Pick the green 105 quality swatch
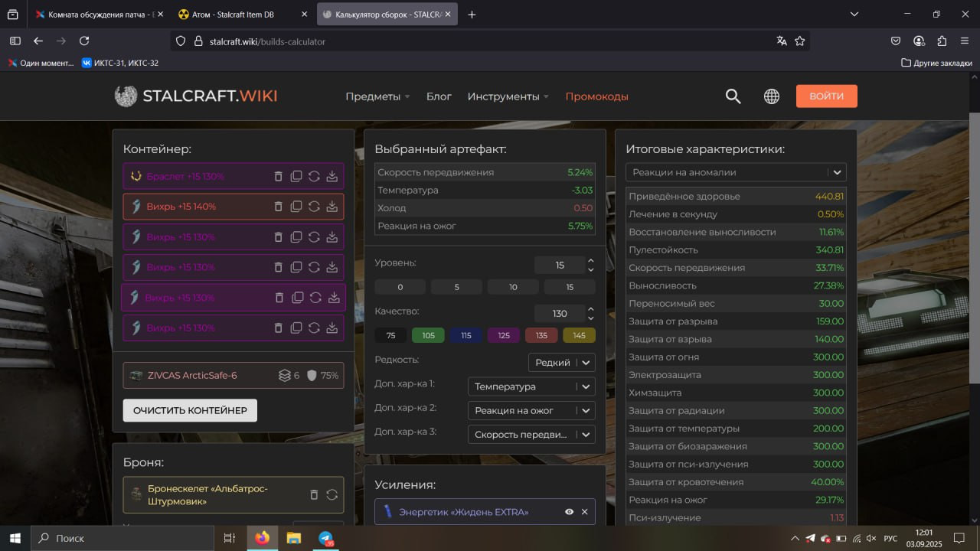The width and height of the screenshot is (980, 551). [428, 335]
